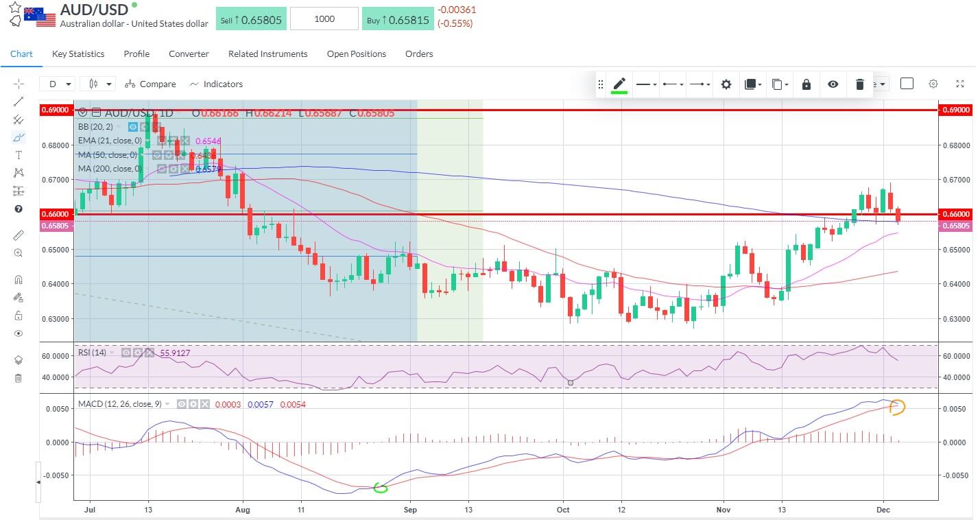Activate the zoom-in magnifier tool
Viewport: 980px width, 520px height.
(19, 252)
